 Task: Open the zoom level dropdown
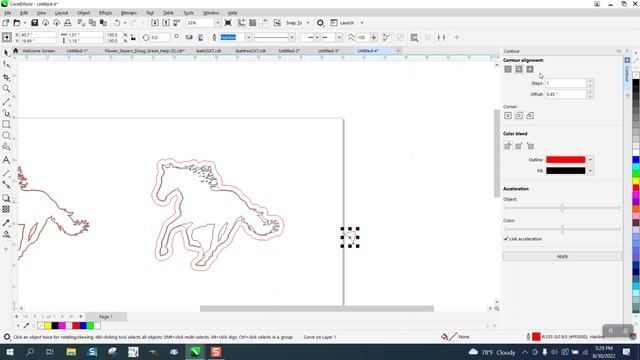pyautogui.click(x=217, y=23)
